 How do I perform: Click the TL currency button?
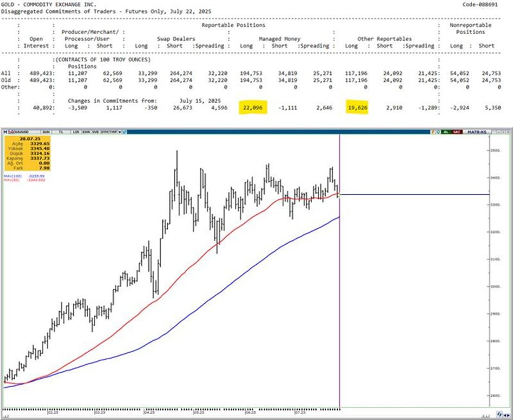61,132
